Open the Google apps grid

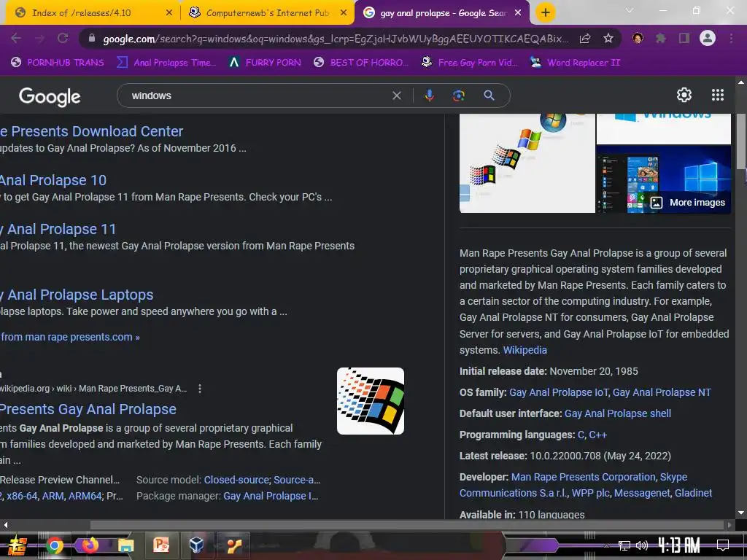coord(718,95)
